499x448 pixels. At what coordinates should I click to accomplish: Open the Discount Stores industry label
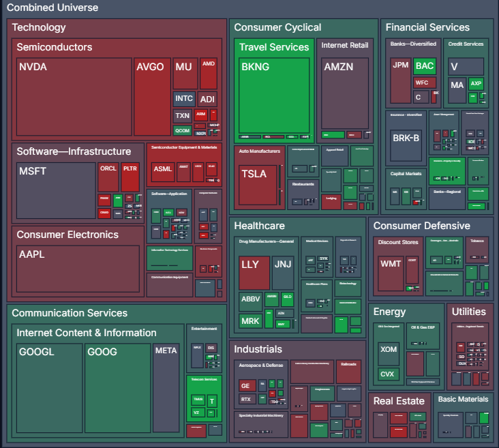pos(398,242)
